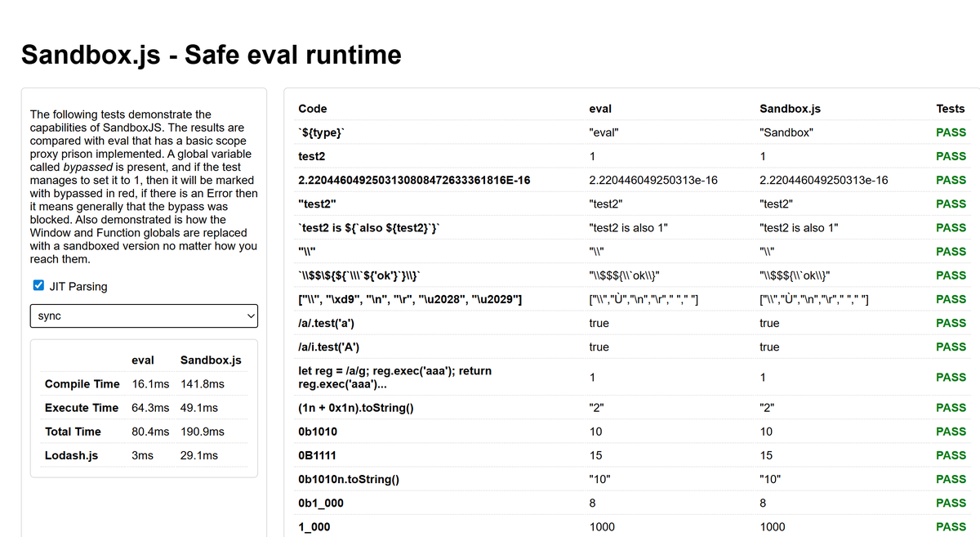The height and width of the screenshot is (537, 980).
Task: Click the Tests column header
Action: coord(951,108)
